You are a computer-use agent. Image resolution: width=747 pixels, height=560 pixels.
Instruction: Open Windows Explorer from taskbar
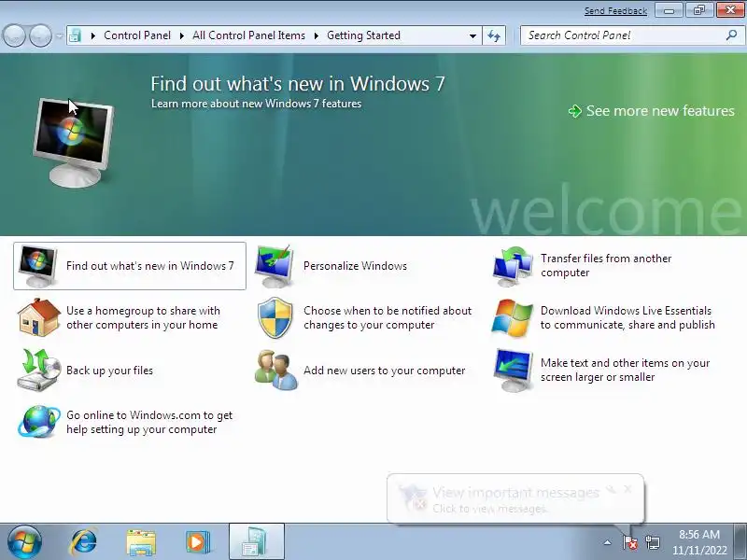[141, 542]
